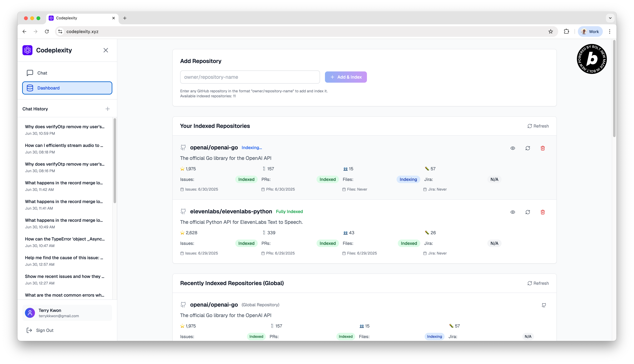
Task: Toggle eye icon for elevenlabs-python repository
Action: 512,212
